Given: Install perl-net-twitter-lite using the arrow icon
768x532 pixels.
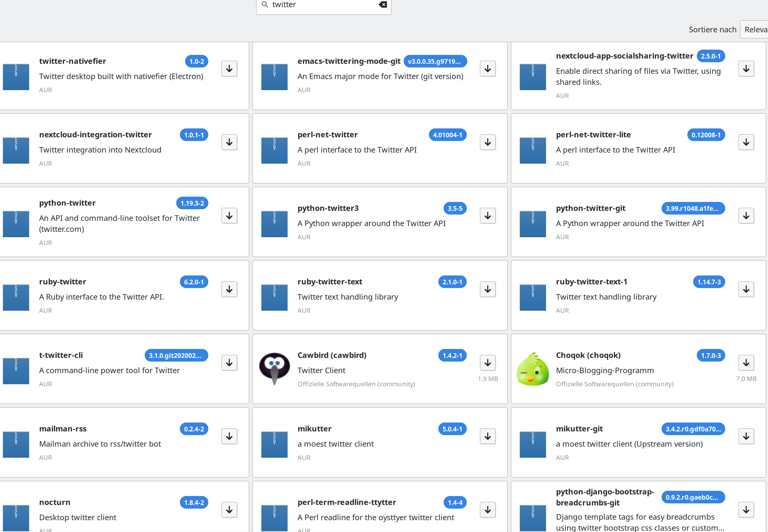Looking at the screenshot, I should tap(746, 142).
